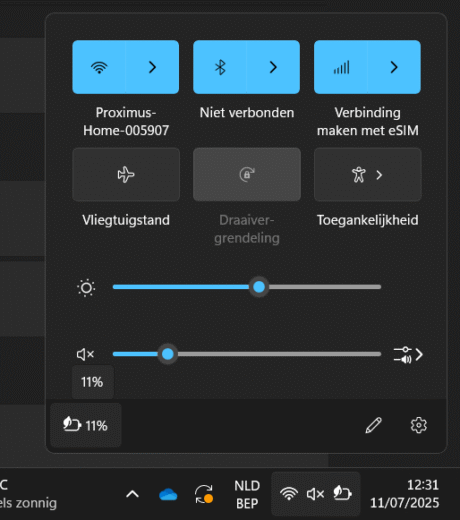Image resolution: width=460 pixels, height=520 pixels.
Task: Open the sound output mixer icon
Action: click(x=408, y=355)
